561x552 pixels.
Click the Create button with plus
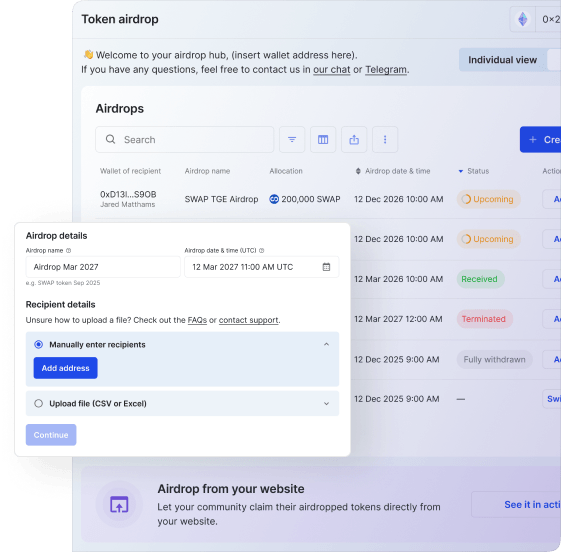(540, 140)
